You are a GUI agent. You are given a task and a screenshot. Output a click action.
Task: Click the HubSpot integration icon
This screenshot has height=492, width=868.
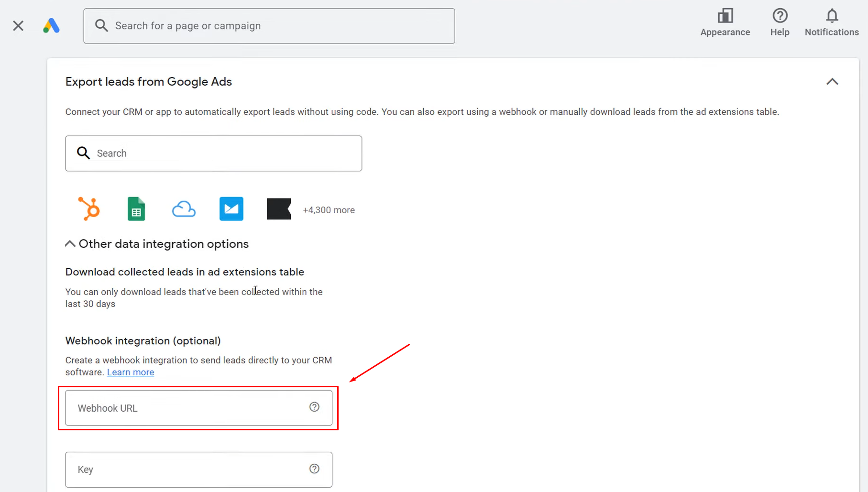pyautogui.click(x=89, y=209)
